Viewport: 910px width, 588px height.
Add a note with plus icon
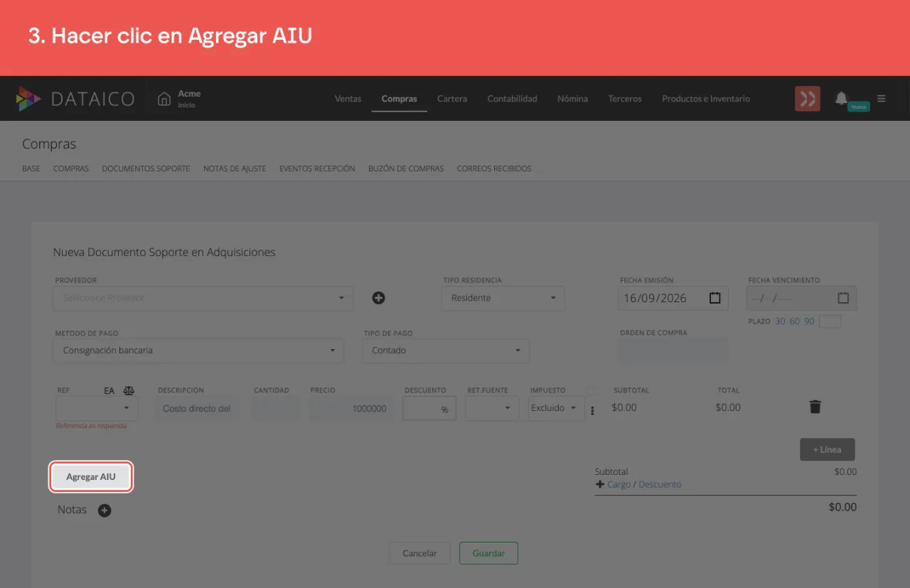[x=105, y=511]
